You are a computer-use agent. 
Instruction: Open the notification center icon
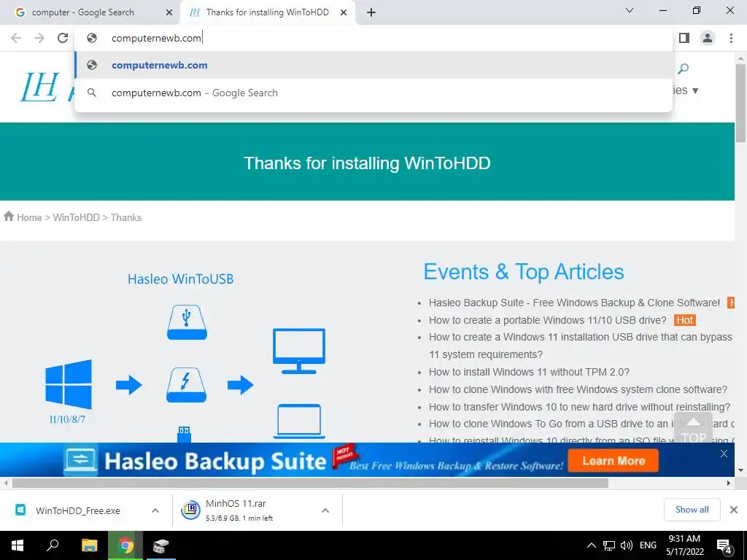click(x=724, y=547)
